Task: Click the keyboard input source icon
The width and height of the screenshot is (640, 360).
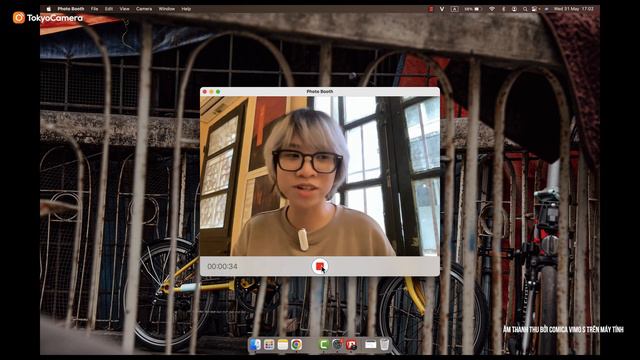Action: 455,9
